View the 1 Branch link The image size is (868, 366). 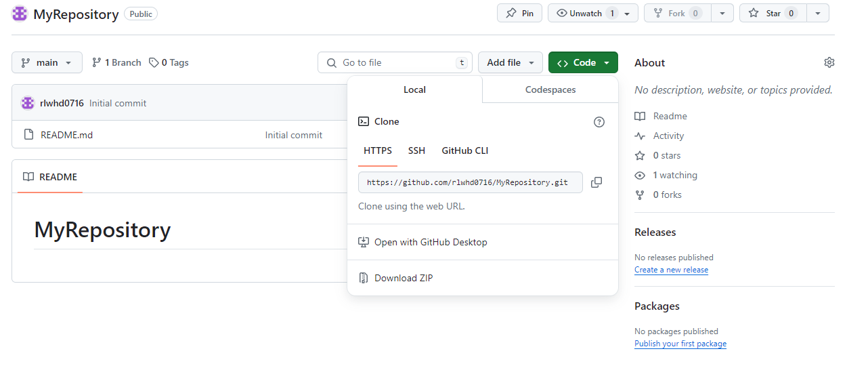tap(116, 62)
